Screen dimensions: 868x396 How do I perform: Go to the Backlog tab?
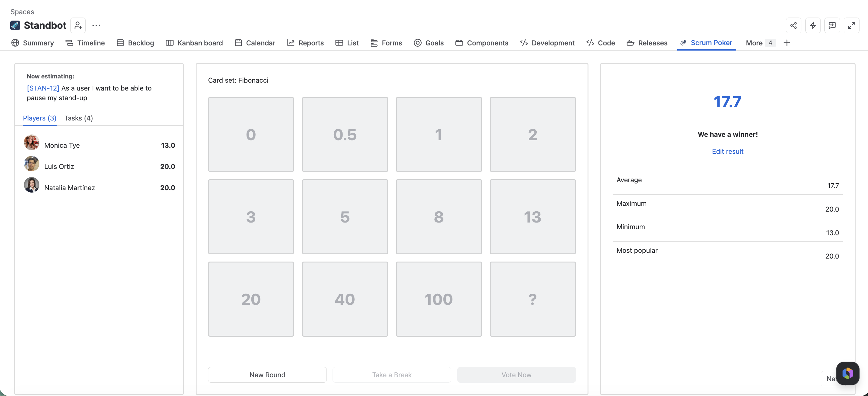(x=135, y=43)
